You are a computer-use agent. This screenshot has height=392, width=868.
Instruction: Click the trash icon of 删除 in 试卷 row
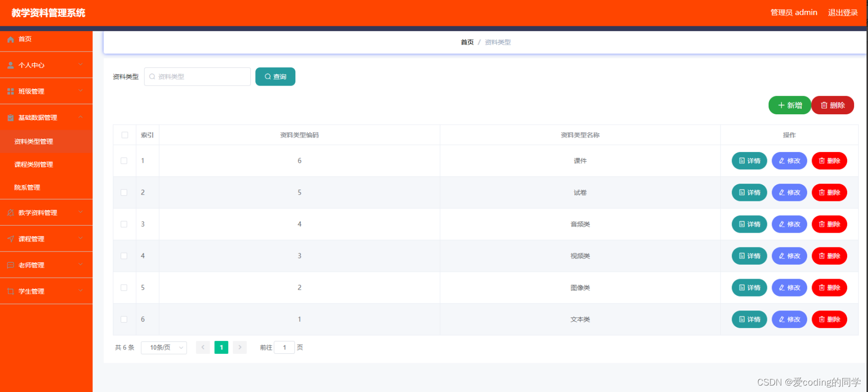pyautogui.click(x=822, y=193)
